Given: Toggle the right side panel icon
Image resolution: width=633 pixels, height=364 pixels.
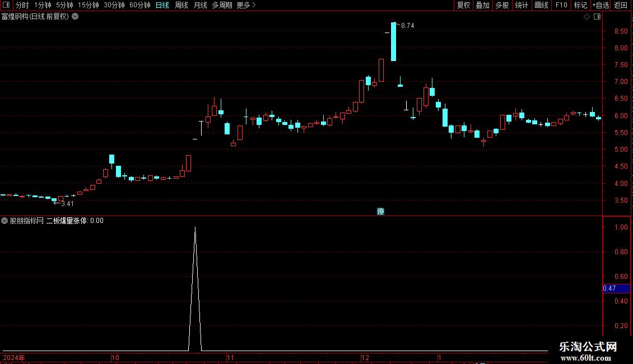Looking at the screenshot, I should 597,17.
